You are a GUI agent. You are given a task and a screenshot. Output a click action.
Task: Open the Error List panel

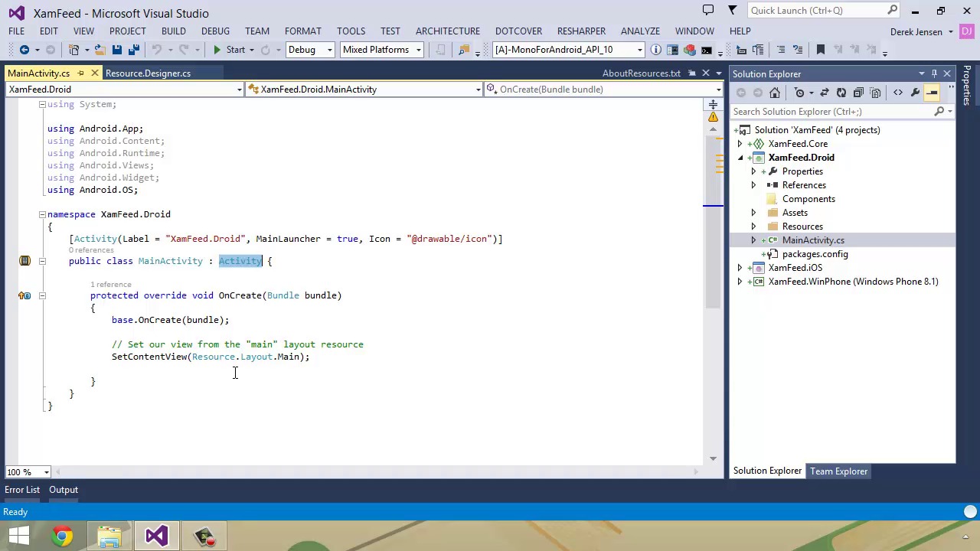[22, 490]
